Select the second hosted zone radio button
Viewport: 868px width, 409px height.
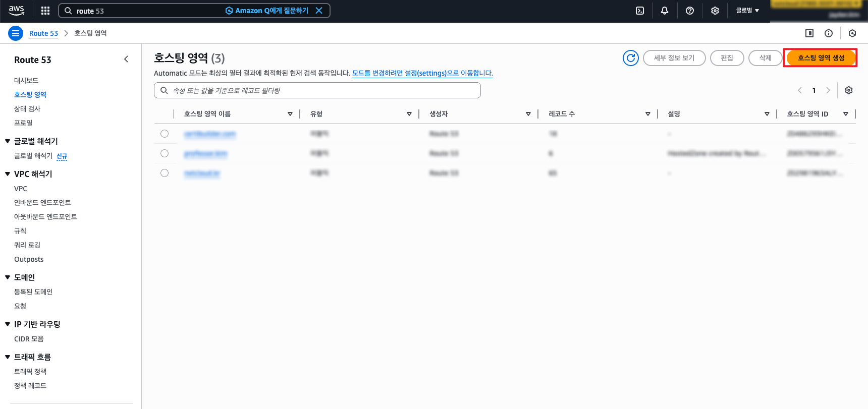tap(165, 153)
